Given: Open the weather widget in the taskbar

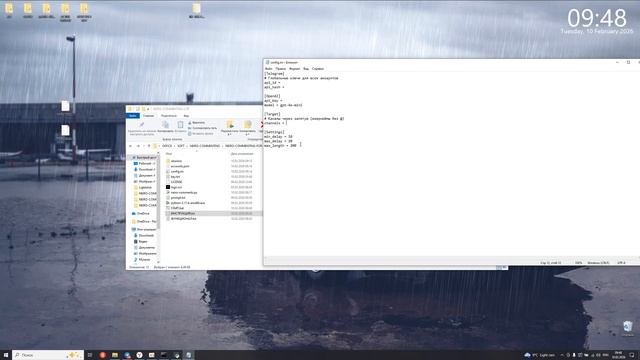Looking at the screenshot, I should point(540,355).
